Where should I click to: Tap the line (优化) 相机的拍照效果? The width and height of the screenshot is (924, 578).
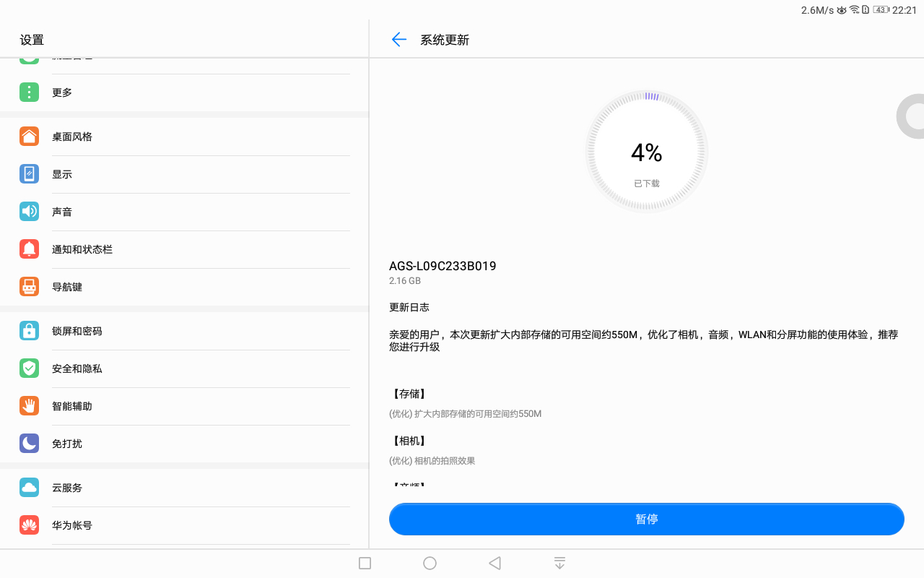tap(432, 461)
